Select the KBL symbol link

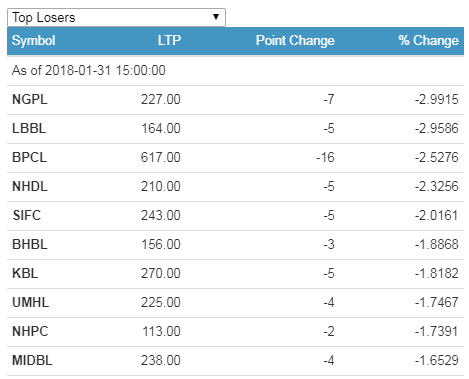(x=25, y=273)
